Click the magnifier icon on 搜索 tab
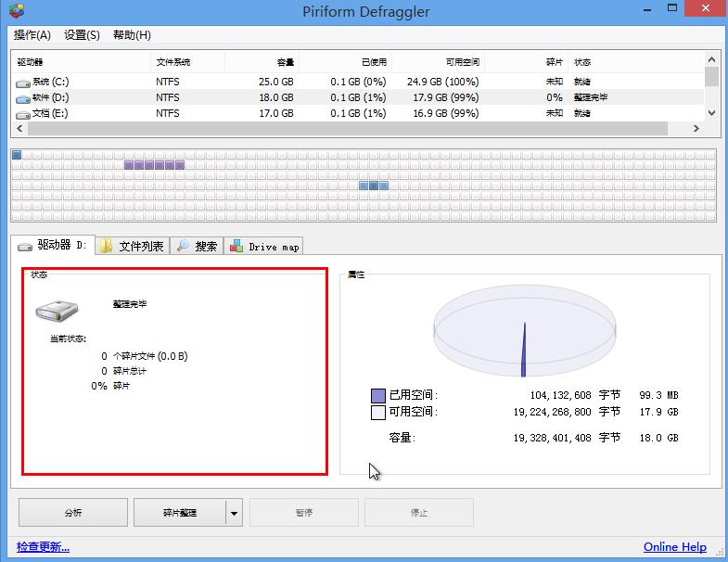Image resolution: width=728 pixels, height=562 pixels. point(183,245)
